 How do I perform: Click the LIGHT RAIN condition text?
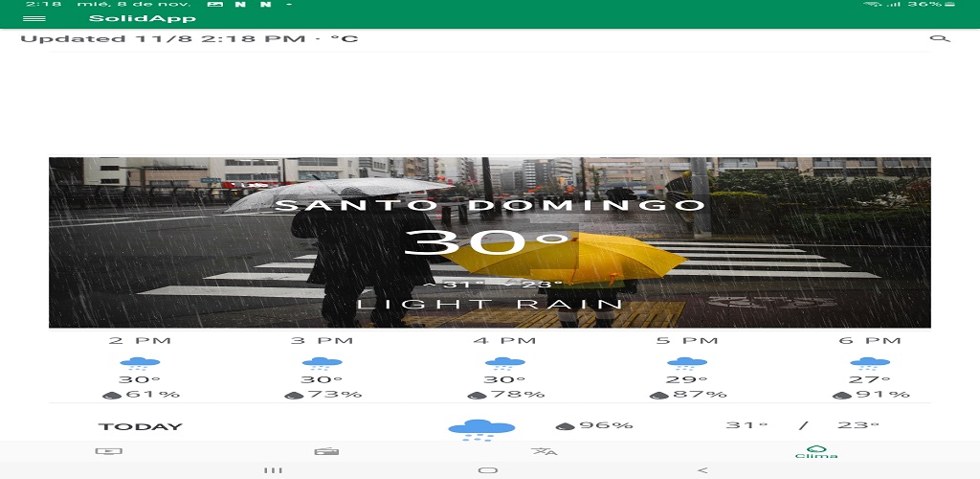(490, 305)
